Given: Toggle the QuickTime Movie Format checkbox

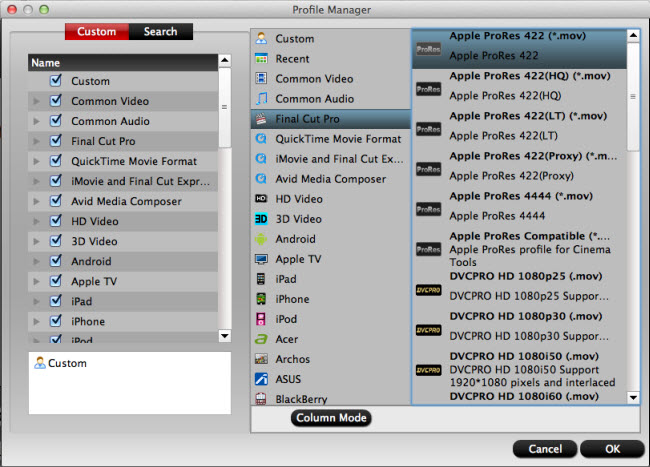Looking at the screenshot, I should tap(56, 160).
